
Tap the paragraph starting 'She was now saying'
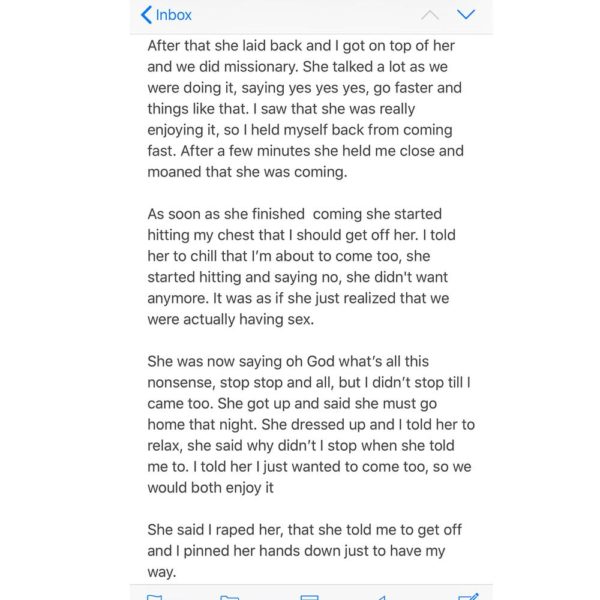[x=311, y=424]
